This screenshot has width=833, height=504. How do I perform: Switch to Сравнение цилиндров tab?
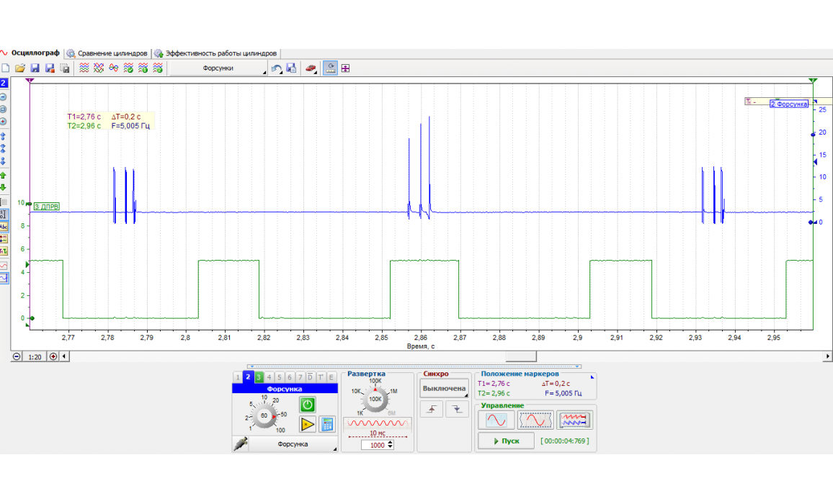112,53
